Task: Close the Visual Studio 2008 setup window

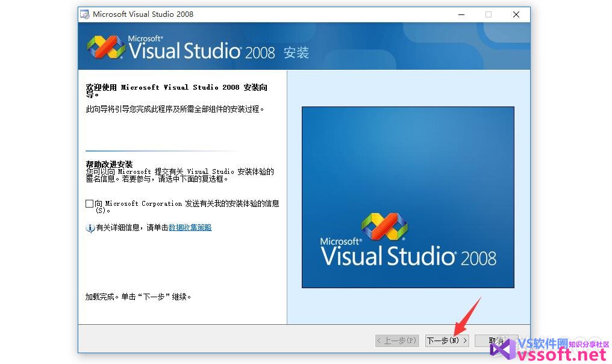Action: tap(516, 14)
